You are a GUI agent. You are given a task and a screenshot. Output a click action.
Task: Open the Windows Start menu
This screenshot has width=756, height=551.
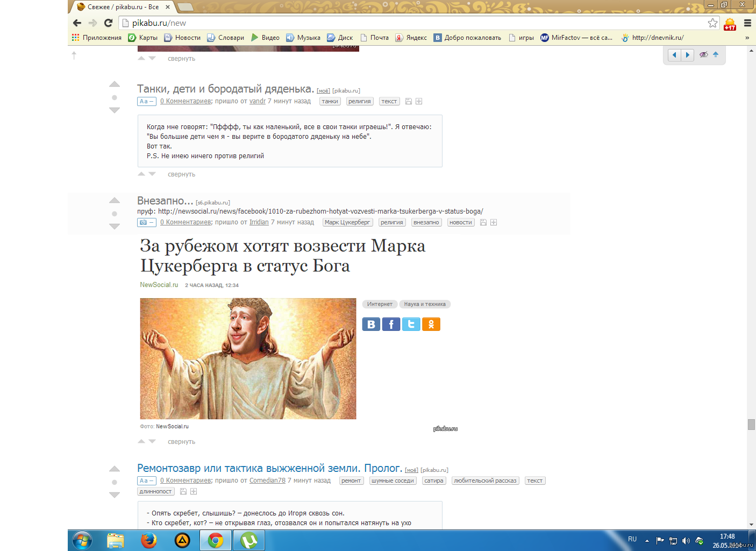tap(82, 540)
